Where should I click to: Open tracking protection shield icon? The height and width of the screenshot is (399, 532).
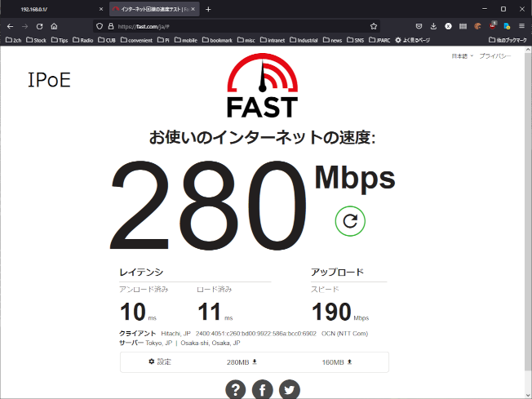[x=100, y=26]
